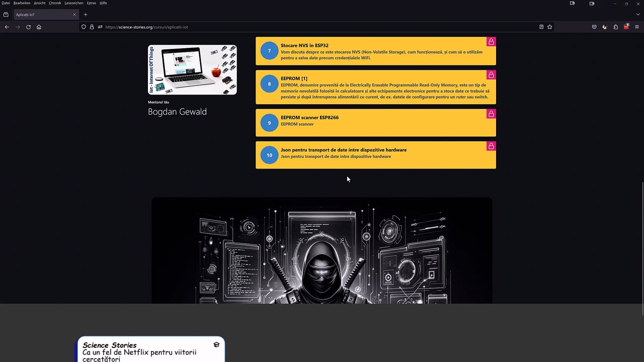Show tracking protection shield info
The height and width of the screenshot is (362, 644).
point(84,27)
